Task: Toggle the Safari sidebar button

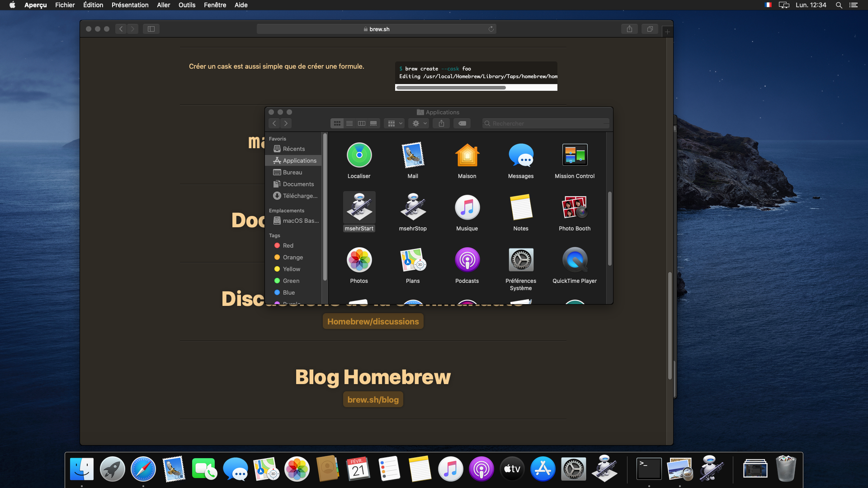Action: pyautogui.click(x=151, y=29)
